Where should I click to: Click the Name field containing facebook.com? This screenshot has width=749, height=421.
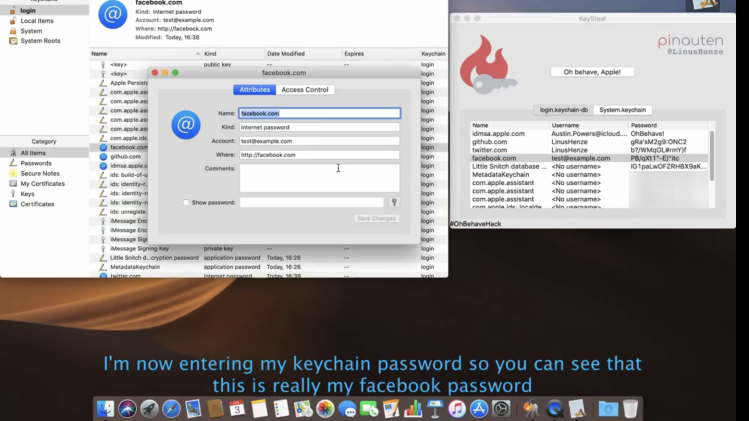(x=320, y=113)
